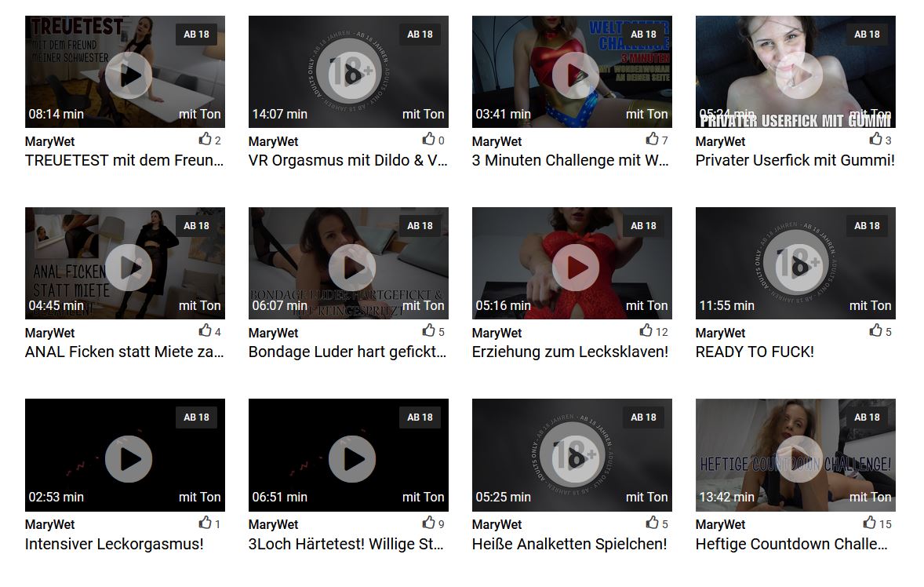Screen dimensions: 924x587
Task: Click the thumbs-up icon with 15 likes
Action: click(869, 522)
